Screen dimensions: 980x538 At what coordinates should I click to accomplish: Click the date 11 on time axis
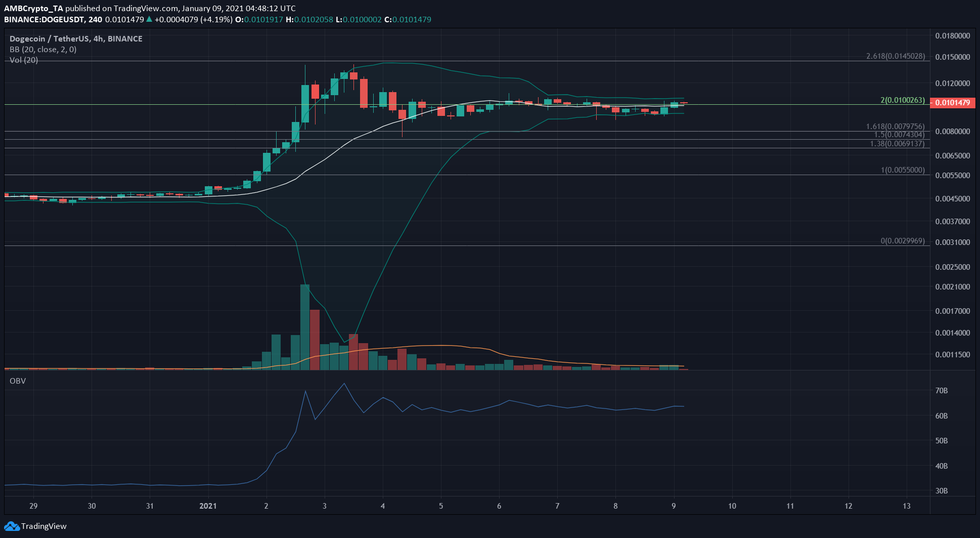[x=790, y=506]
